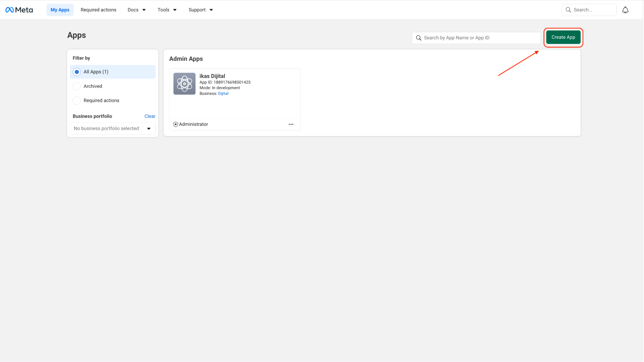Open the Dijital business link
Viewport: 644px width, 362px height.
click(x=223, y=94)
